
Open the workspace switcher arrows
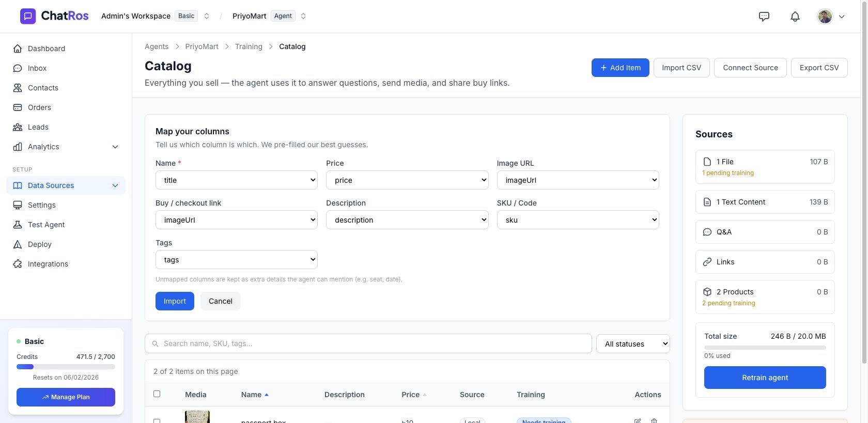tap(207, 16)
